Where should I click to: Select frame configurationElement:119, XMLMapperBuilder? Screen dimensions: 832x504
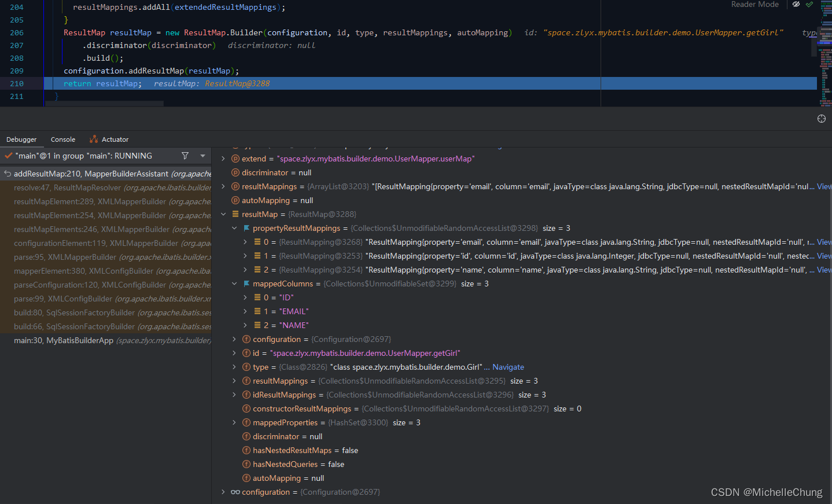point(105,243)
